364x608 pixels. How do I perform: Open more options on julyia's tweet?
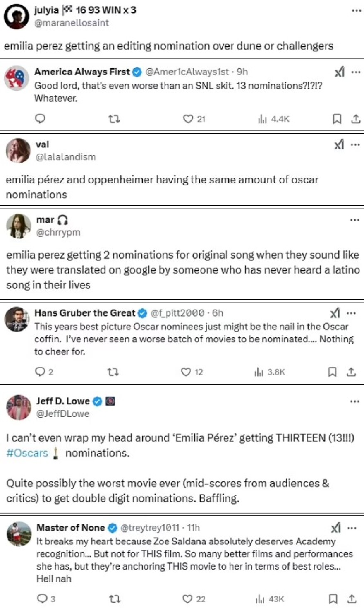(x=356, y=10)
